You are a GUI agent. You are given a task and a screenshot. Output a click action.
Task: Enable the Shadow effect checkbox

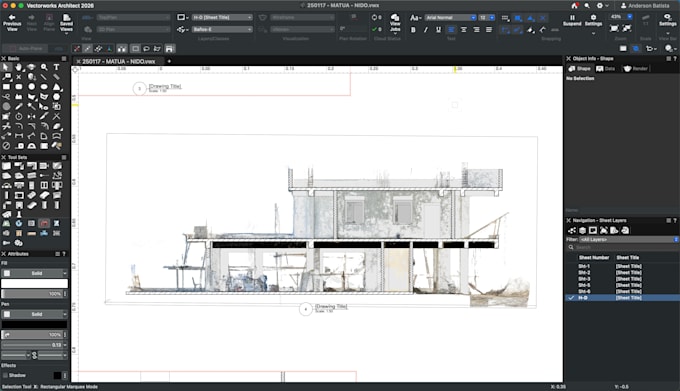(x=6, y=375)
